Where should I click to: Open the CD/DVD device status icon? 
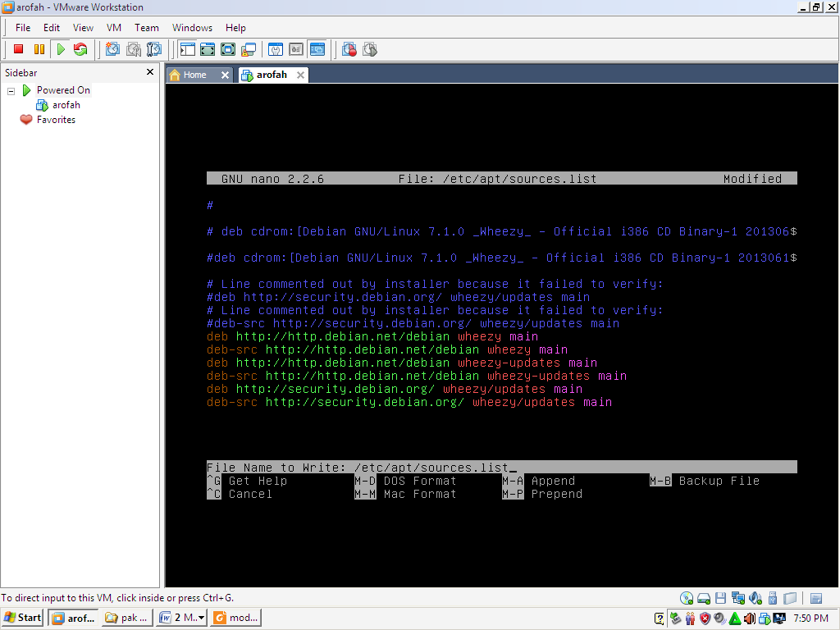[687, 599]
